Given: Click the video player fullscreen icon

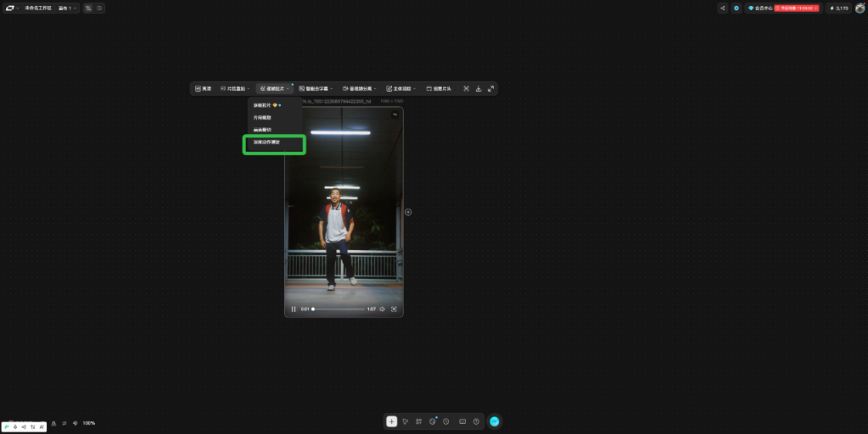Looking at the screenshot, I should point(394,310).
